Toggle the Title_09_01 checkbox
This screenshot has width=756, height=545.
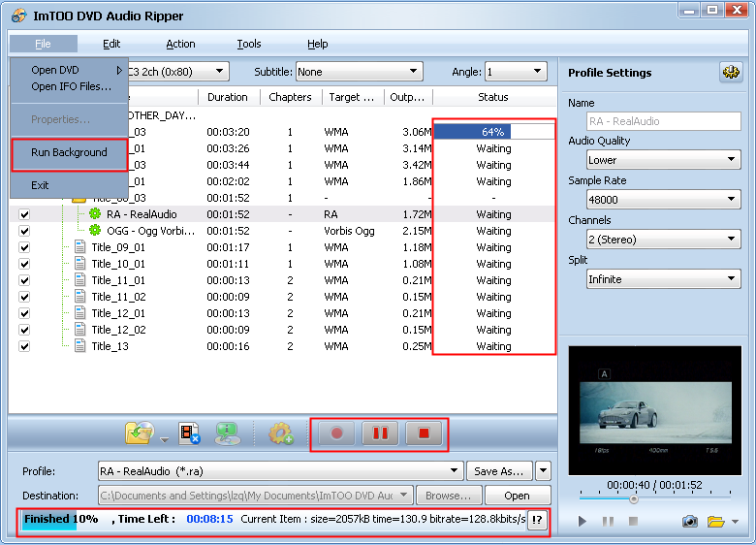click(24, 247)
